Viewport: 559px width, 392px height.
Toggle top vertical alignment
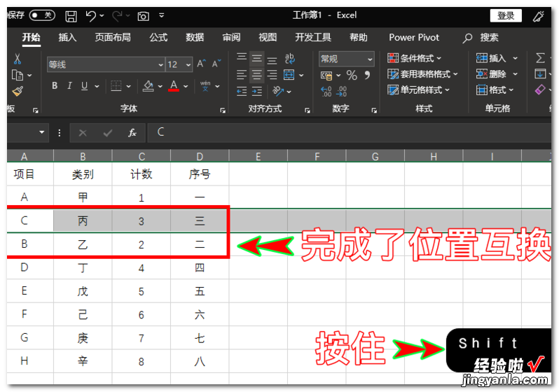[242, 58]
